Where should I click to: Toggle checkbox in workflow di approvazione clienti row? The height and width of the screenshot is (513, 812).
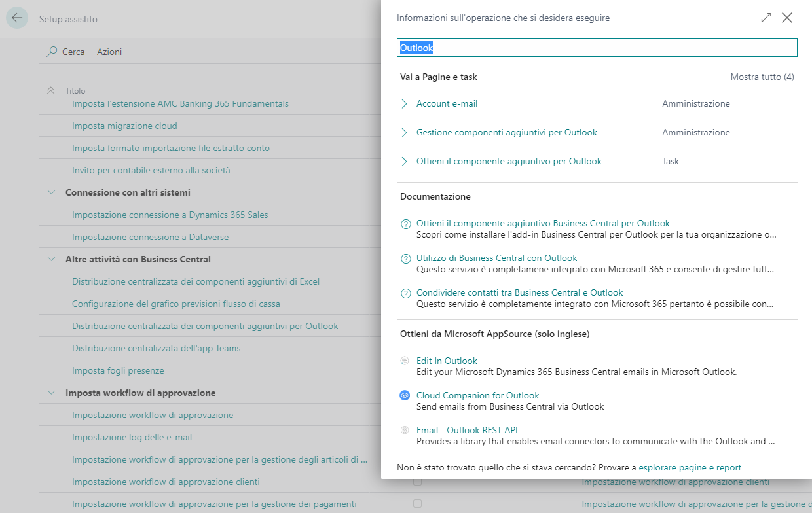(417, 482)
